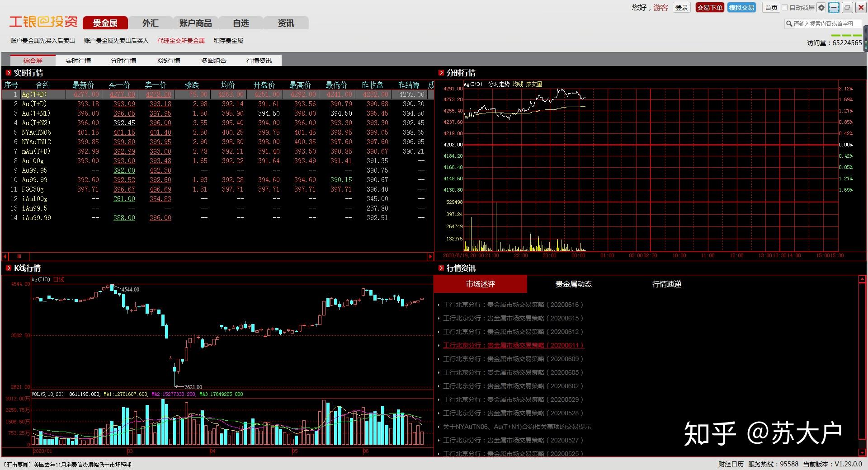Click the search magnifier icon
The width and height of the screenshot is (868, 470).
789,23
